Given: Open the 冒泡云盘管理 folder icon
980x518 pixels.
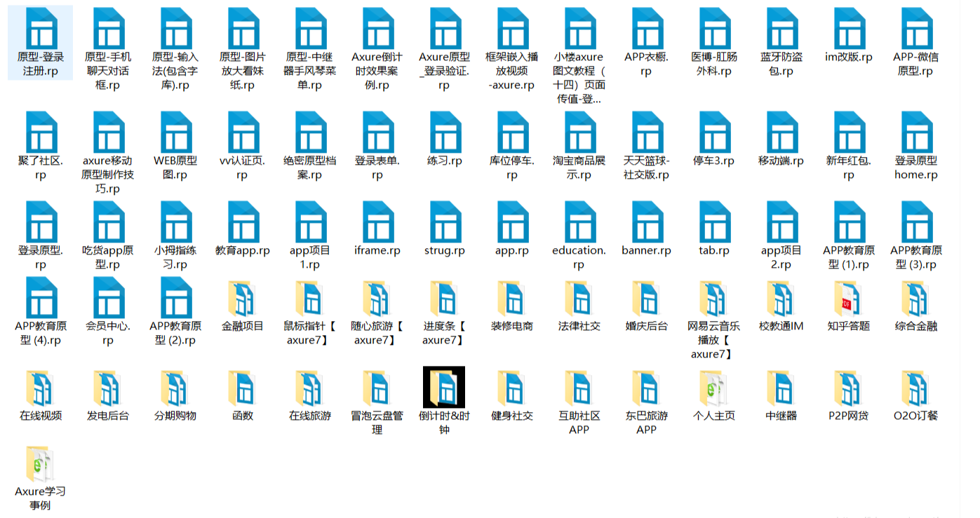Looking at the screenshot, I should (x=377, y=388).
